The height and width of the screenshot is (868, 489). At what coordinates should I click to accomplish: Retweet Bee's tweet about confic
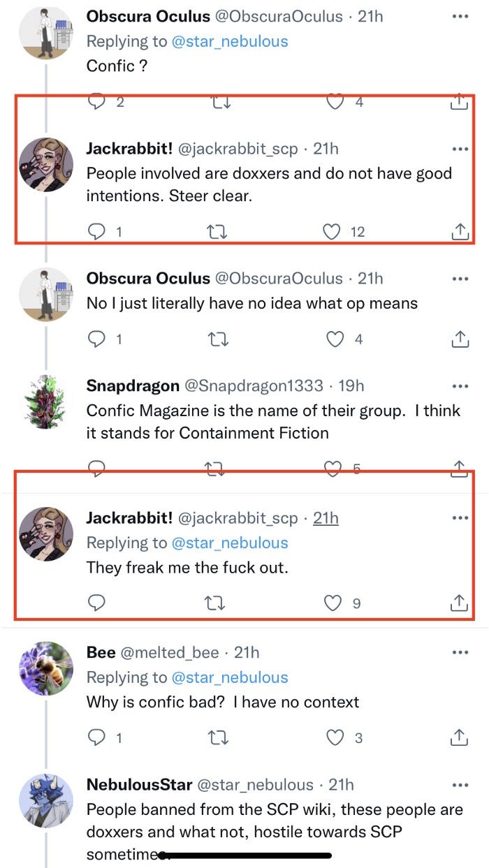tap(218, 737)
